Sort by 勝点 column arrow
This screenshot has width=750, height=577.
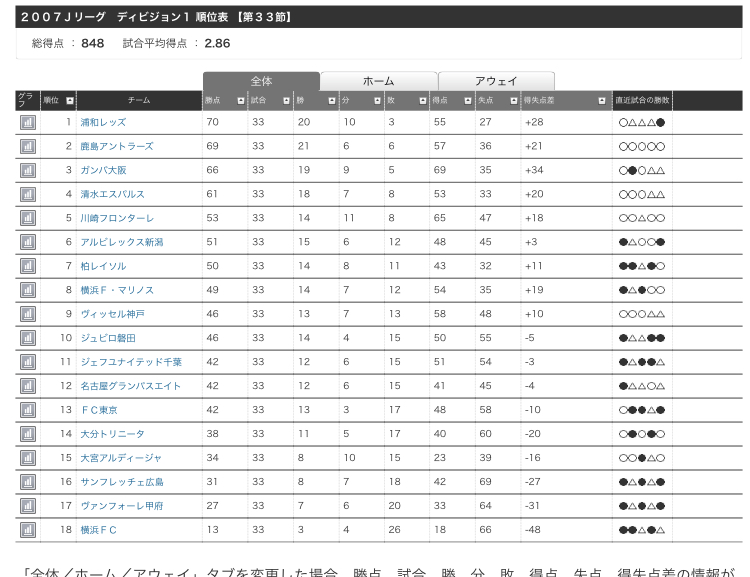(241, 100)
